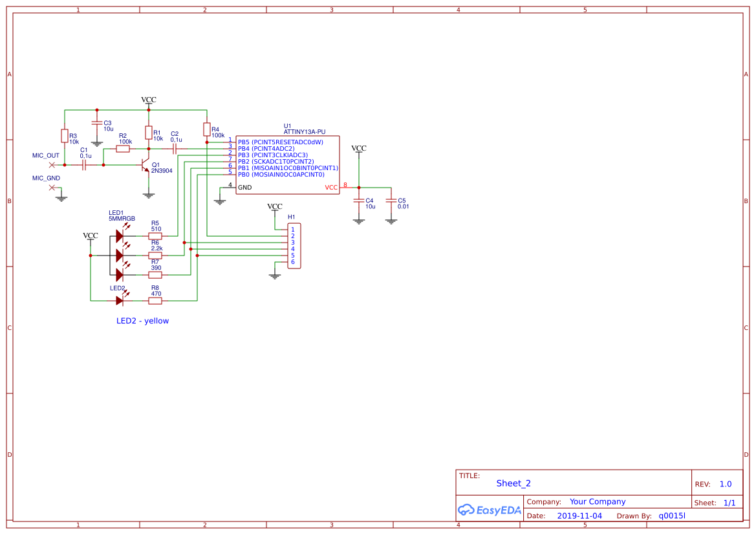Screen dimensions: 756x535
Task: Select capacitor C1 0.1u symbol
Action: [x=84, y=165]
